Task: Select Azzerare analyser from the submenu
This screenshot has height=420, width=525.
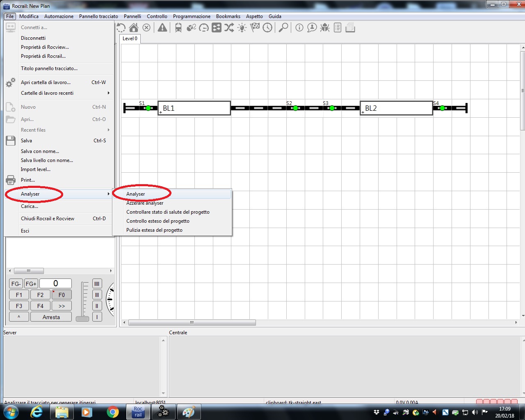Action: point(145,203)
